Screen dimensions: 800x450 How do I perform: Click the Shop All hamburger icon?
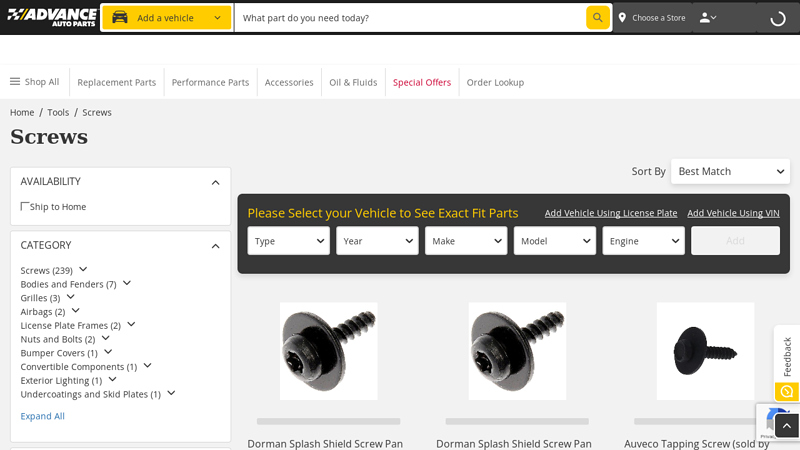tap(15, 82)
